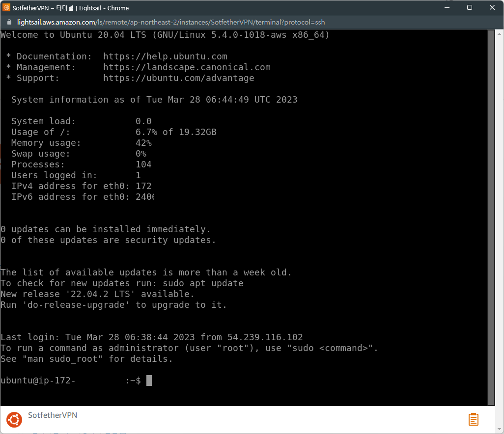Click the https://landscape.canonical.com text
This screenshot has height=434, width=504.
tap(187, 67)
